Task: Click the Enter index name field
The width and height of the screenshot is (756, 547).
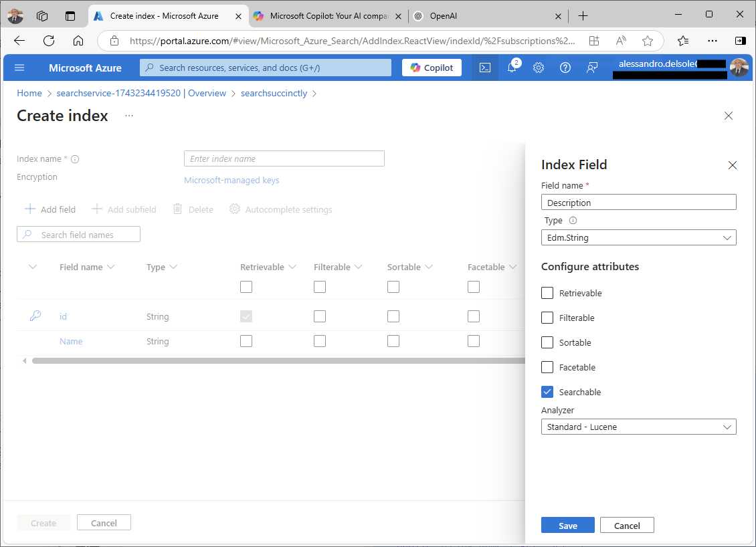Action: 284,158
